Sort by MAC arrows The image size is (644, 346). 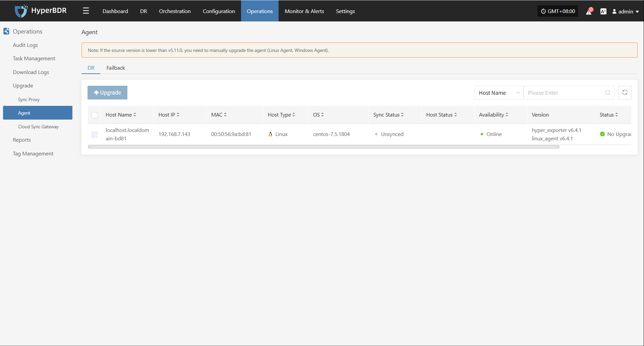point(225,115)
